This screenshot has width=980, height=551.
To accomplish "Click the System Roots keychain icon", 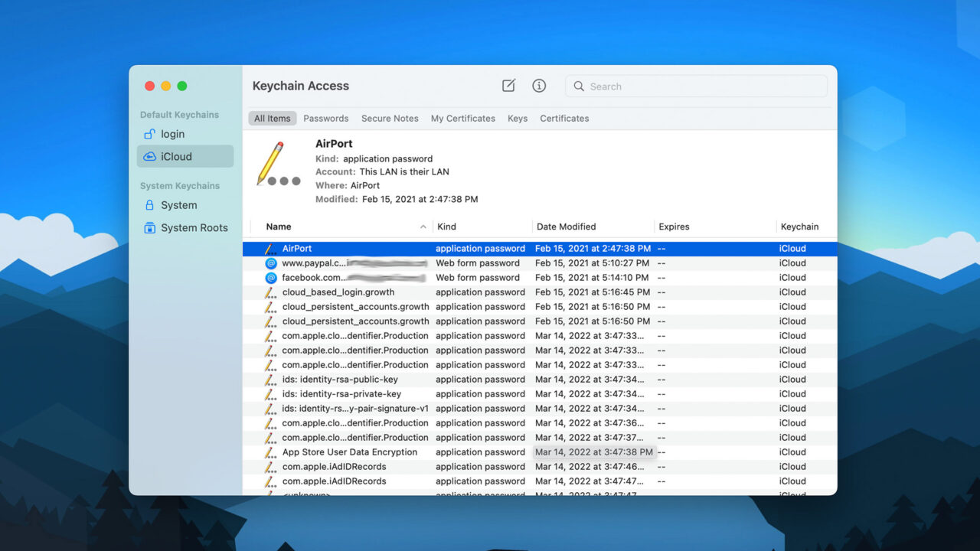I will point(150,227).
